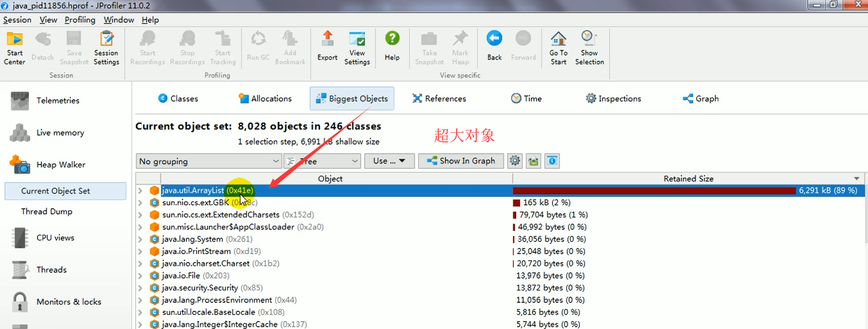Open the Window menu

click(119, 19)
